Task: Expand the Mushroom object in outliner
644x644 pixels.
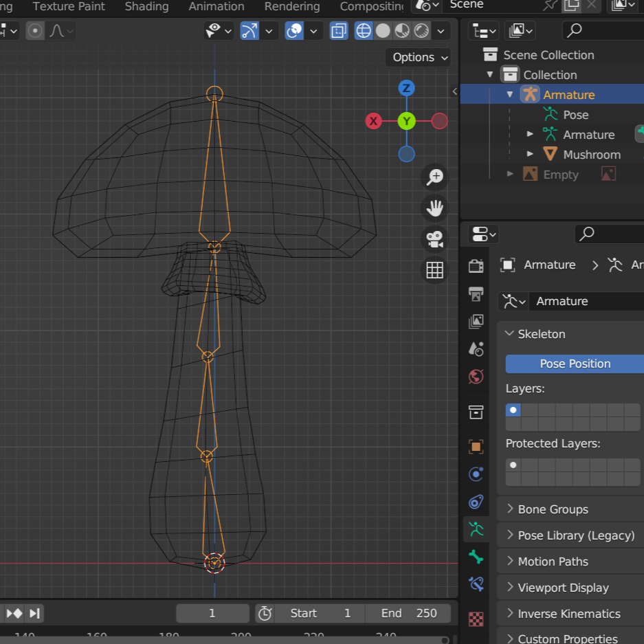Action: pyautogui.click(x=530, y=155)
